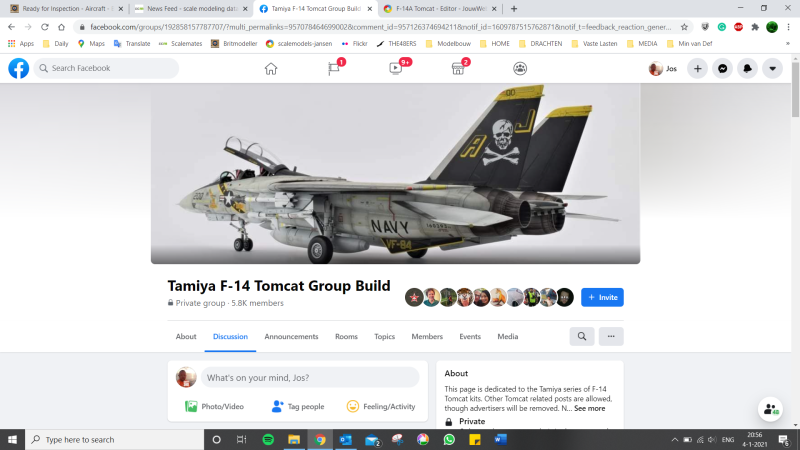Open the new message floating button
This screenshot has width=800, height=450.
pyautogui.click(x=770, y=409)
